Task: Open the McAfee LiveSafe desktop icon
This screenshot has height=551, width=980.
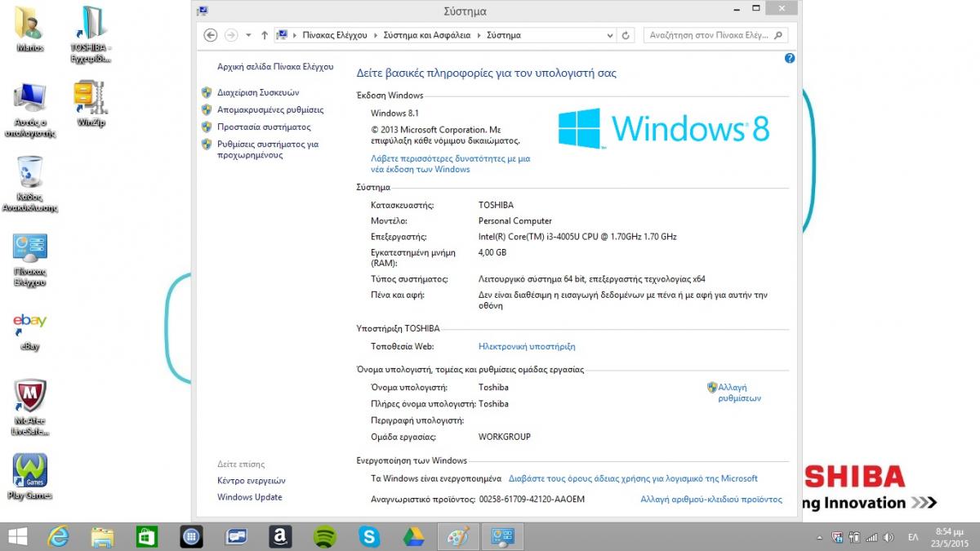Action: (30, 407)
